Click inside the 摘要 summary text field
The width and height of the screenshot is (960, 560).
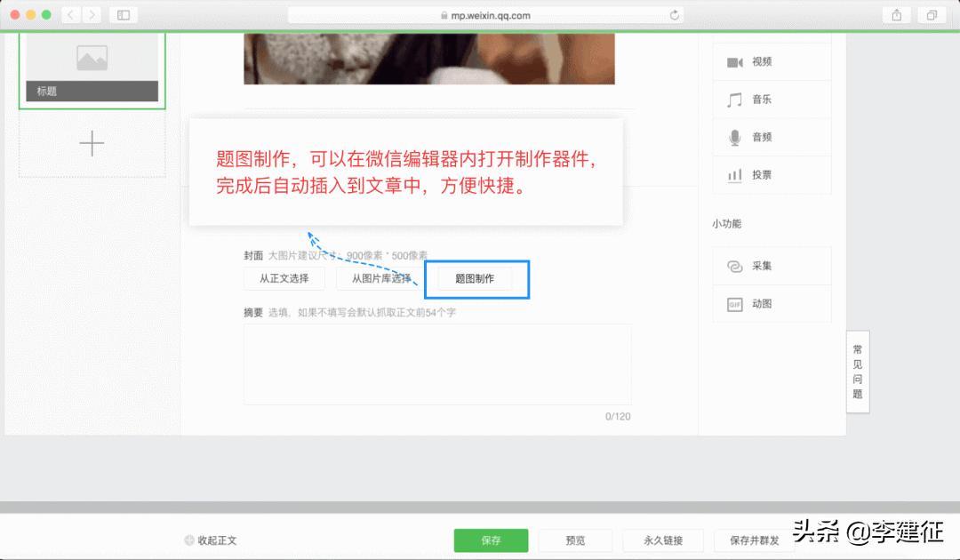[x=436, y=364]
